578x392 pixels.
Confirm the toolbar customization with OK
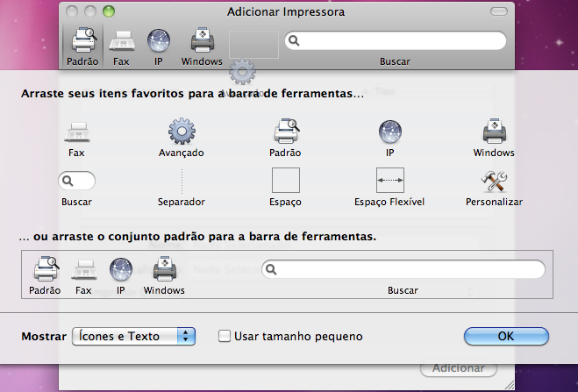(x=506, y=336)
